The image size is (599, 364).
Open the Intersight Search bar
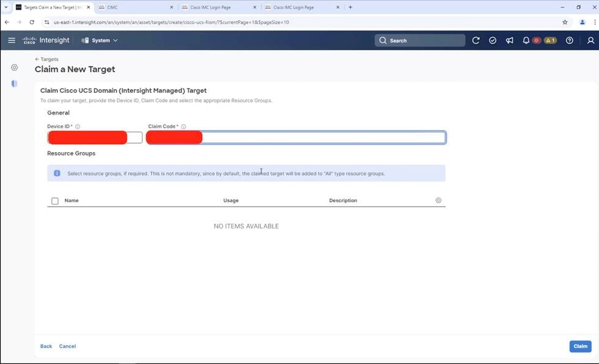coord(419,40)
